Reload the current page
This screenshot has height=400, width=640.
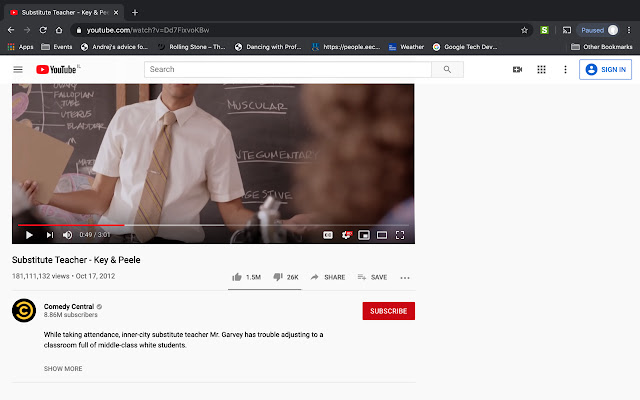pyautogui.click(x=43, y=30)
